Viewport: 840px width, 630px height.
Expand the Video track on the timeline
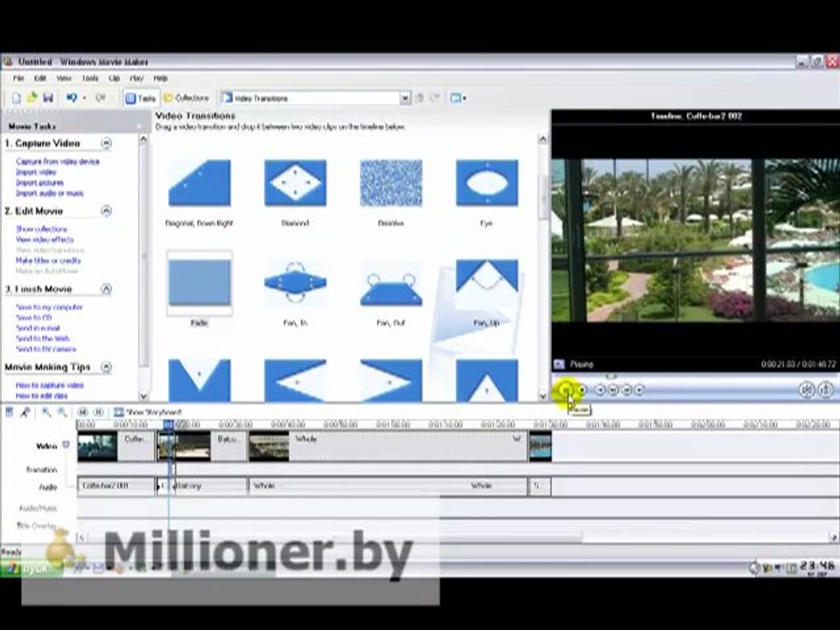66,444
